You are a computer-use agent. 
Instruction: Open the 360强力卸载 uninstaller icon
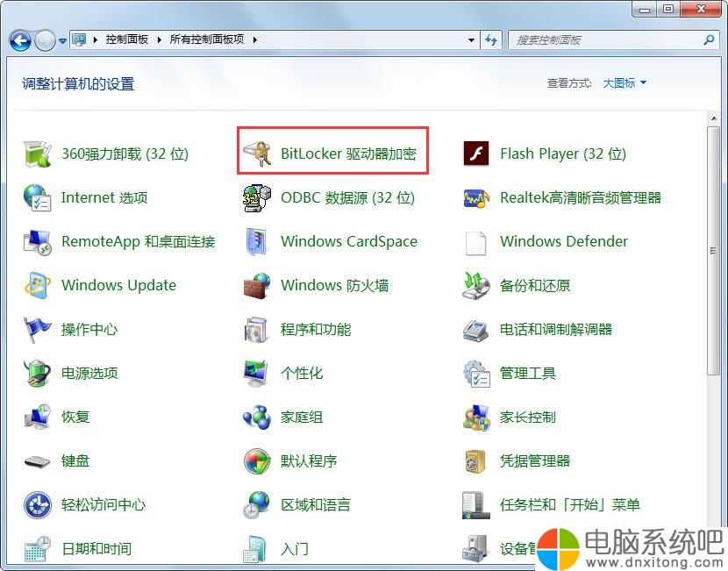click(x=37, y=153)
